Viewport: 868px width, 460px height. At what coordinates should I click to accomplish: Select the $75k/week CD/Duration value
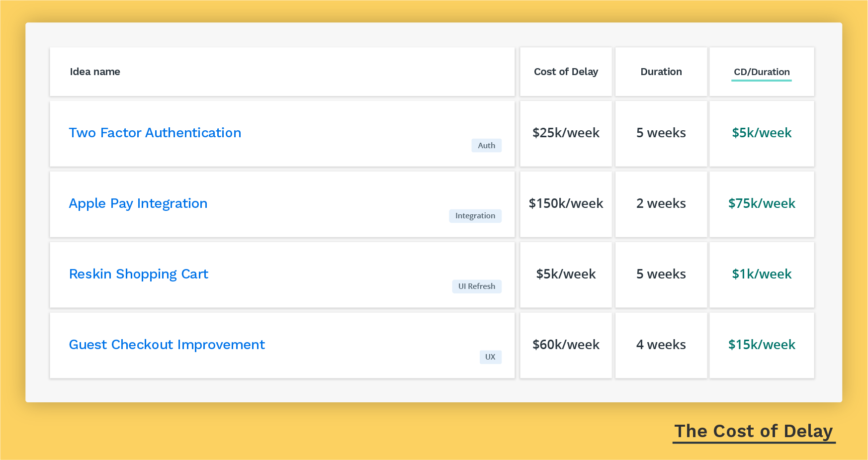pyautogui.click(x=762, y=203)
